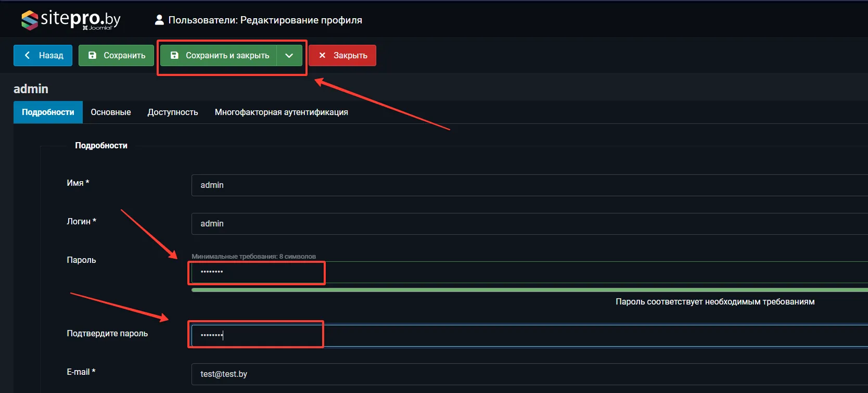Cancel editing with the red Закрыть button
868x393 pixels.
pos(342,55)
